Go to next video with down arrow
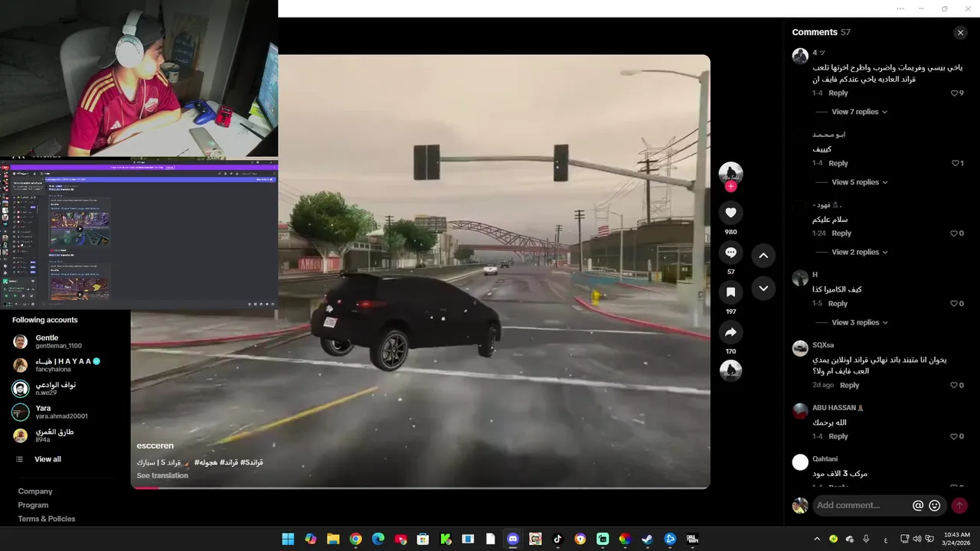Image resolution: width=980 pixels, height=551 pixels. [x=763, y=289]
